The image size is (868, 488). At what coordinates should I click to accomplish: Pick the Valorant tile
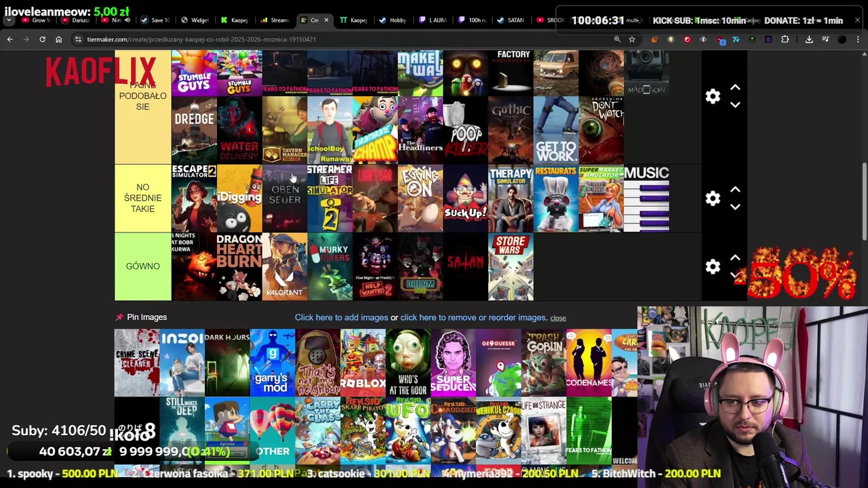(x=285, y=266)
